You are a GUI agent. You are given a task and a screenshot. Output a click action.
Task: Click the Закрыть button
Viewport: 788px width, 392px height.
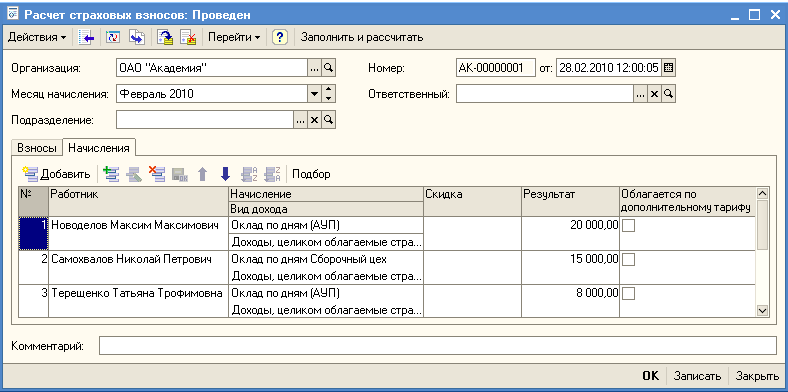pyautogui.click(x=757, y=376)
